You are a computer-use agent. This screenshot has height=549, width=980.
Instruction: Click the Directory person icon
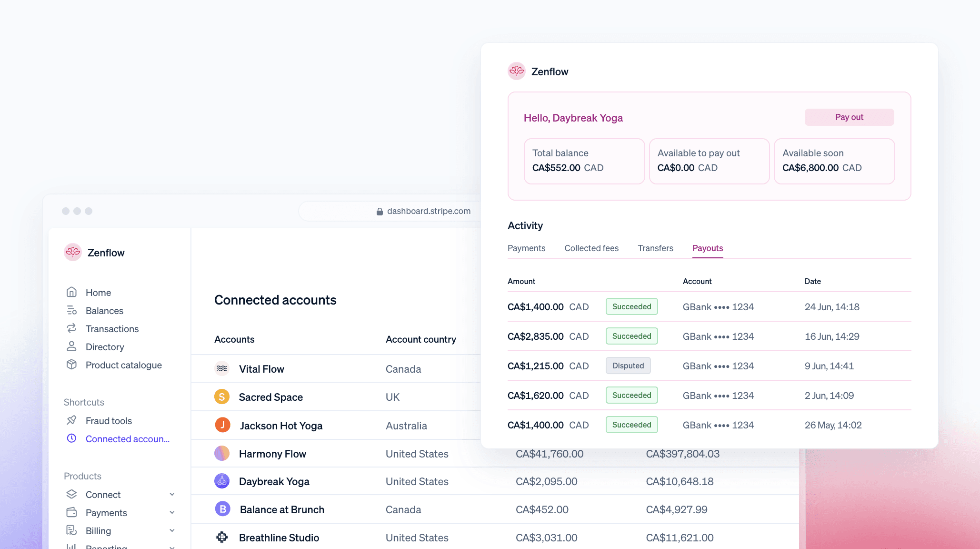[x=71, y=346]
